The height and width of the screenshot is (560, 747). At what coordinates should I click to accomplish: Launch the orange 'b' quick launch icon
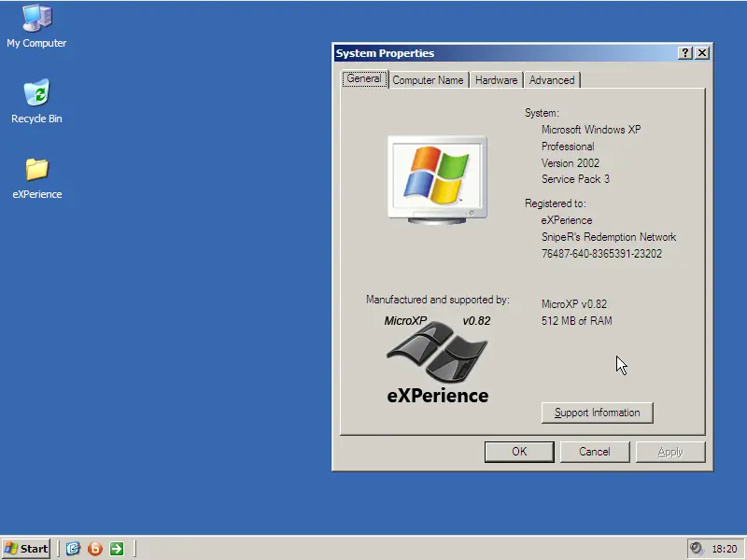[x=95, y=549]
